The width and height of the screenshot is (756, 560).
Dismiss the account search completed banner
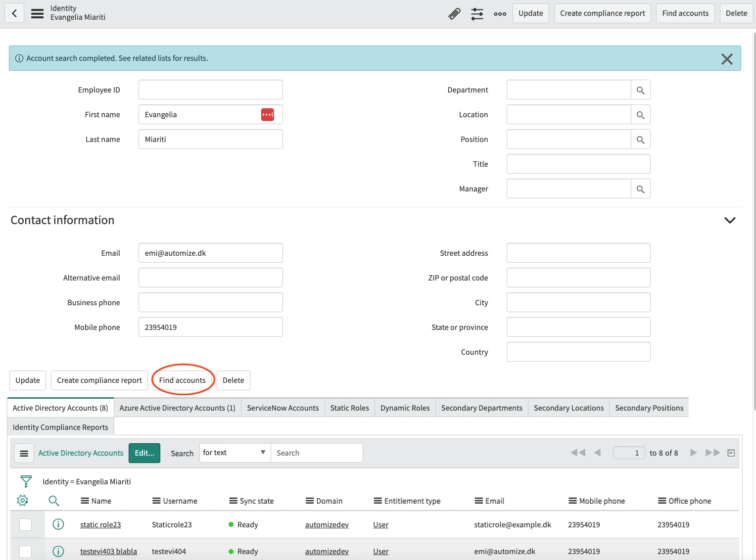(x=727, y=59)
